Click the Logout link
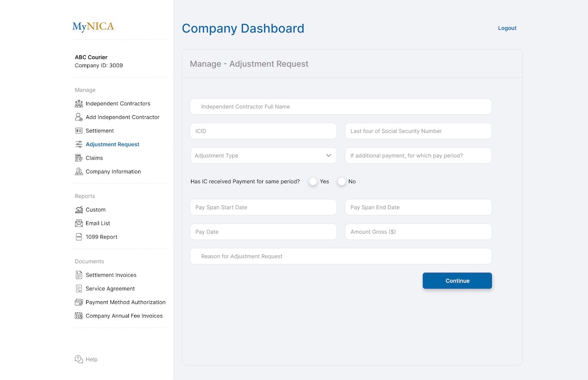Image resolution: width=588 pixels, height=380 pixels. (x=507, y=28)
